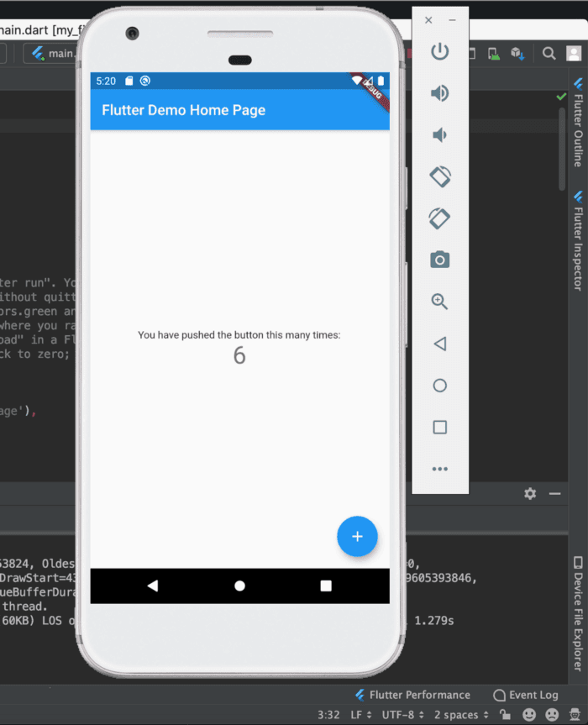Rotate the emulator left
588x725 pixels.
coord(439,176)
